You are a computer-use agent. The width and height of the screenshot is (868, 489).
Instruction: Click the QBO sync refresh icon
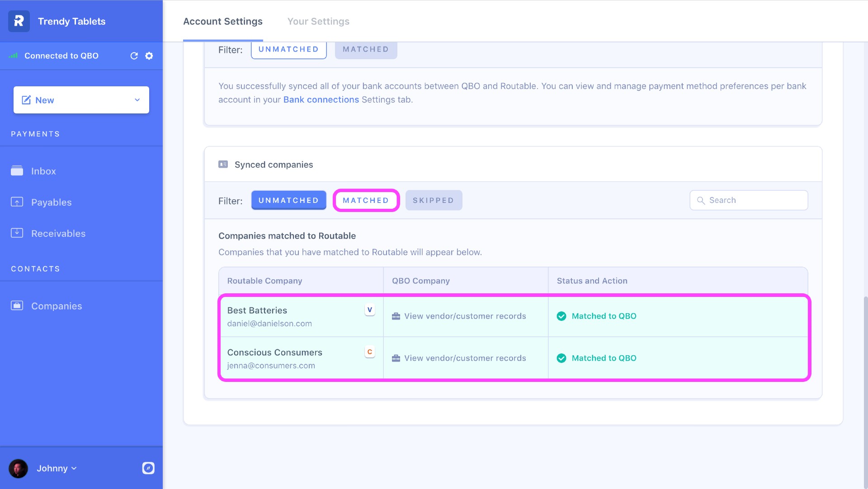[134, 56]
